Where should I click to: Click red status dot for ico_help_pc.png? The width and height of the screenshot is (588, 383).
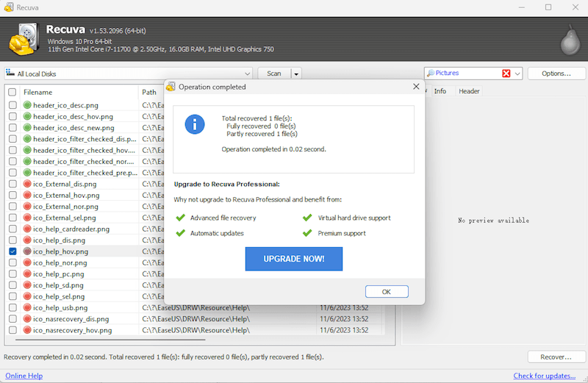(x=27, y=274)
